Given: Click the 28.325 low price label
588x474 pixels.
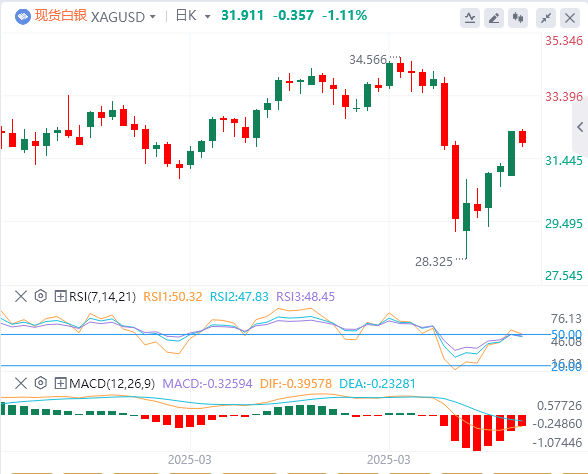Looking at the screenshot, I should (x=434, y=261).
